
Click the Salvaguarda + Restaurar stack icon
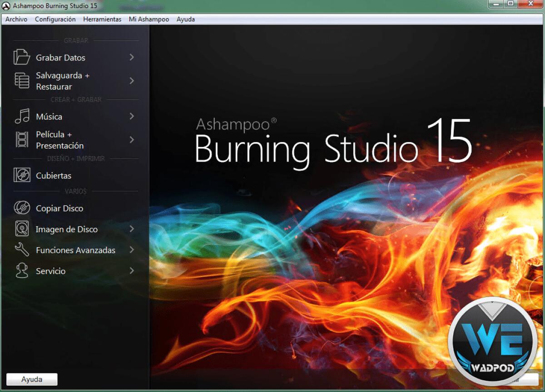22,80
